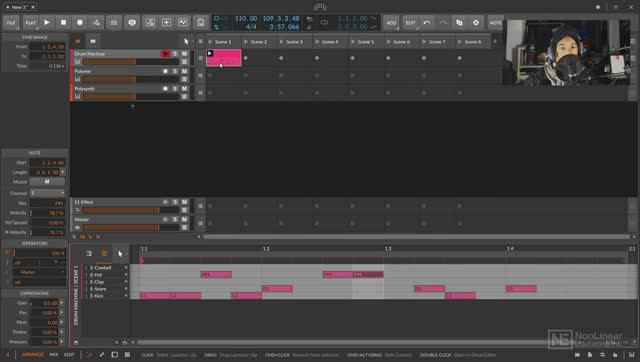Switch to the ARRANGE view tab
This screenshot has height=362, width=640.
32,355
